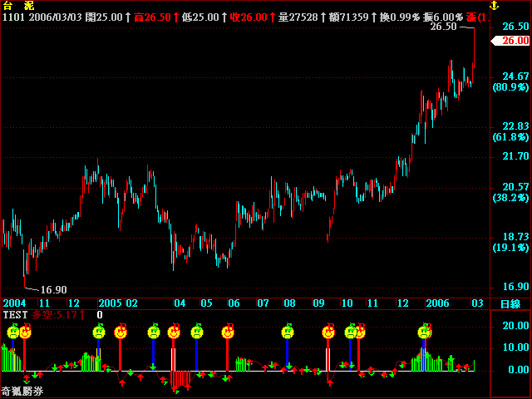The image size is (532, 399).
Task: Click the 21.70 price level on the axis
Action: tap(515, 156)
